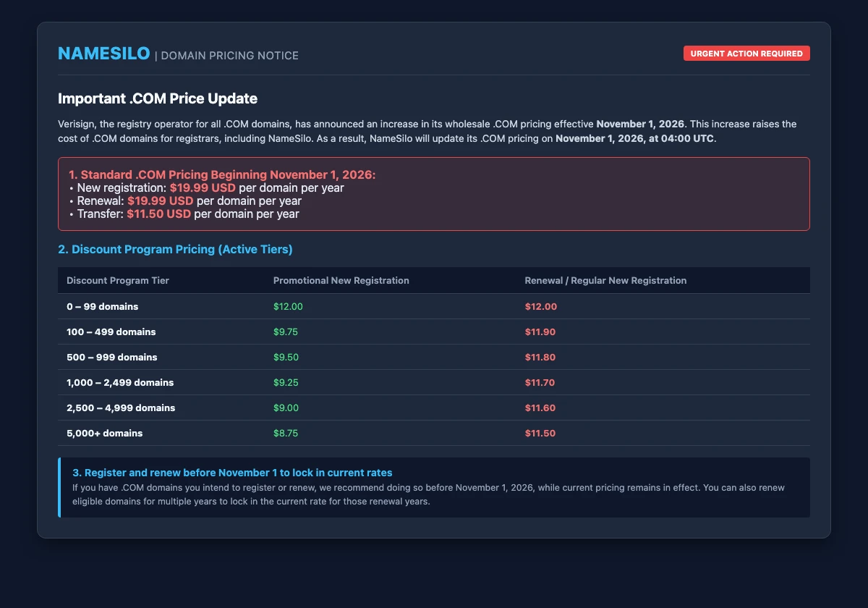Select the '500 – 999 domains' tier cell
The height and width of the screenshot is (608, 868).
111,358
